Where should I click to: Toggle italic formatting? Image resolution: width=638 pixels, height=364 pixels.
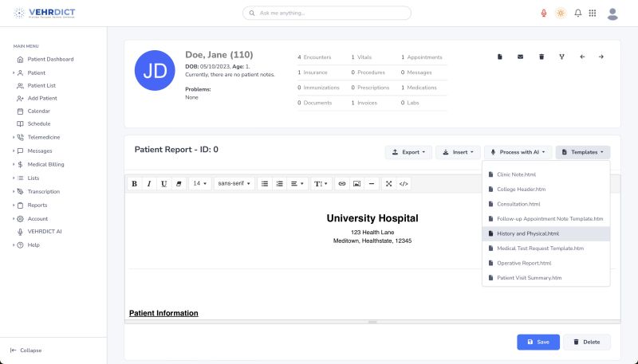click(148, 183)
